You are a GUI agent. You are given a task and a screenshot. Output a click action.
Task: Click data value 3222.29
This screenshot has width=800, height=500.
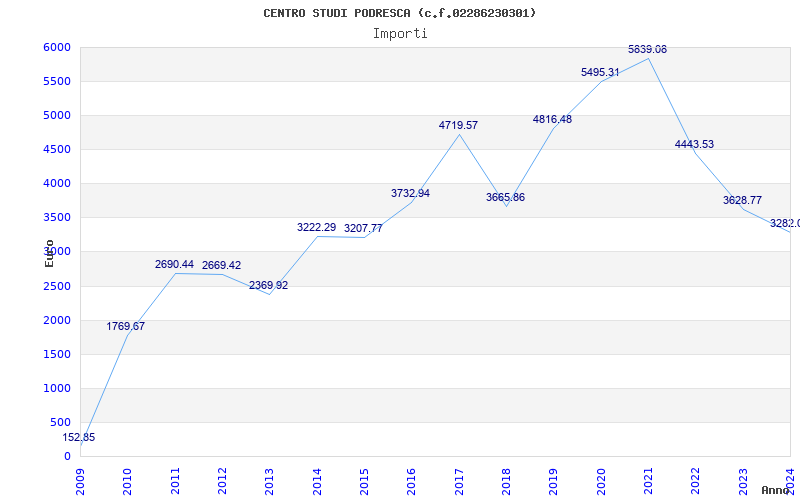[x=316, y=227]
